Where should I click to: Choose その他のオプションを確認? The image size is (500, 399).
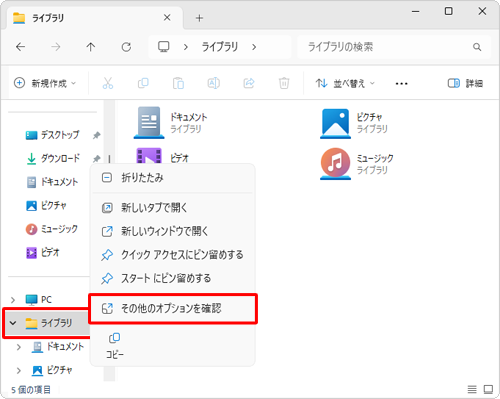coord(173,308)
